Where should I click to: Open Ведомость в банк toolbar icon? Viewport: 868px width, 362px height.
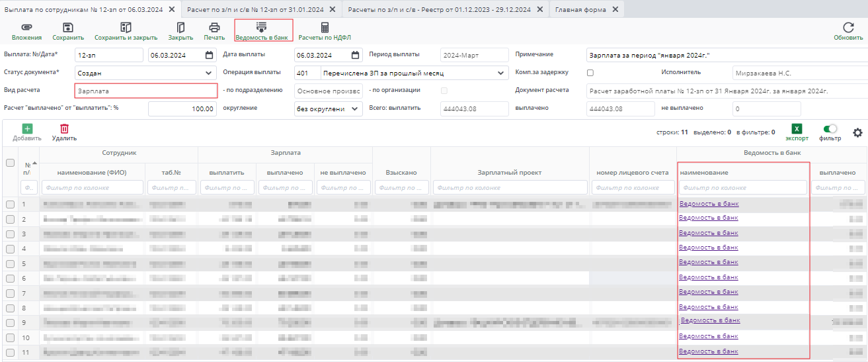(x=262, y=28)
